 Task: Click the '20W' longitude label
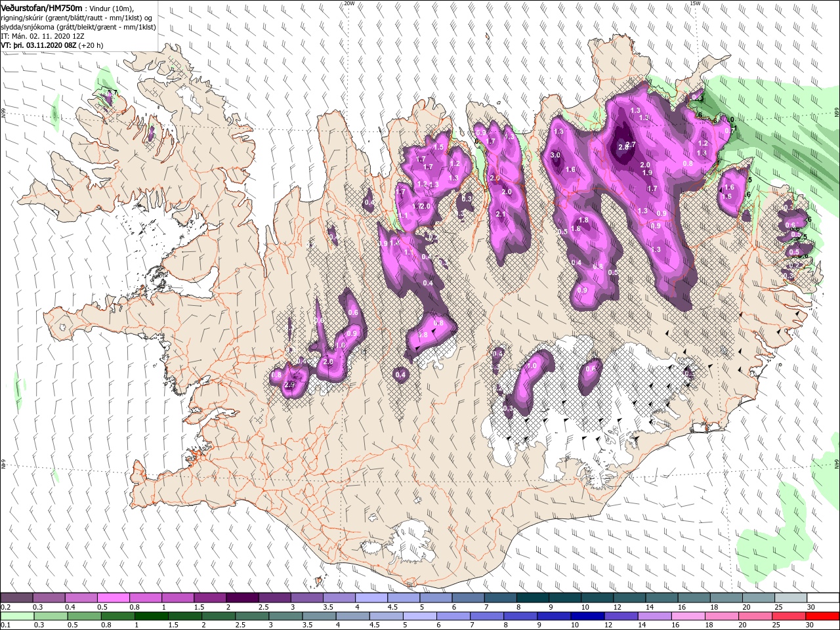(349, 3)
